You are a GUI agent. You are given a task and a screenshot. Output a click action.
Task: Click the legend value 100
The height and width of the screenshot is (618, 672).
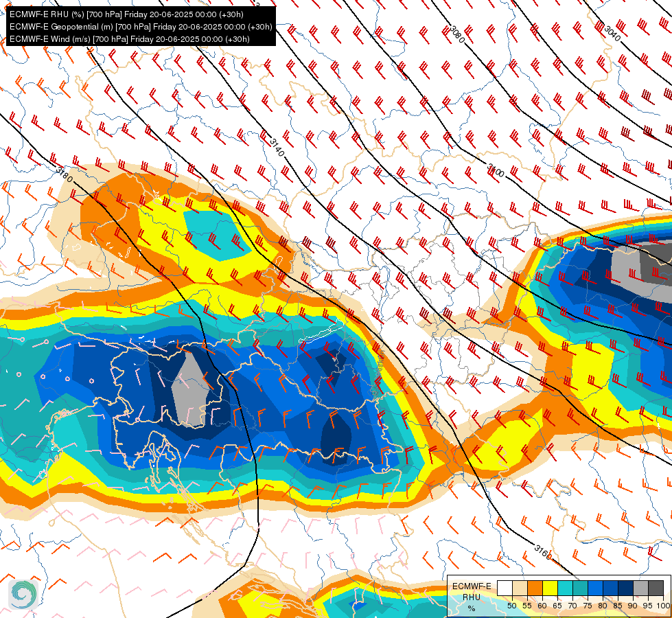tap(664, 606)
